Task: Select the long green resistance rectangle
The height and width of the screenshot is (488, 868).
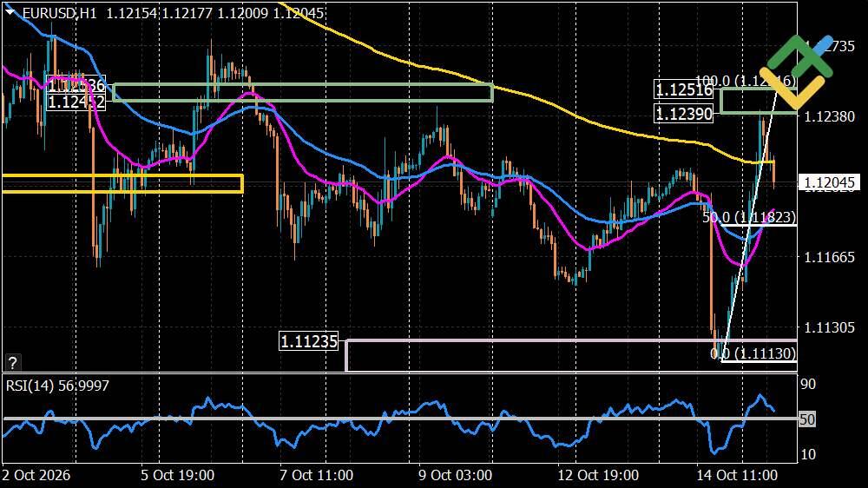Action: pos(303,92)
